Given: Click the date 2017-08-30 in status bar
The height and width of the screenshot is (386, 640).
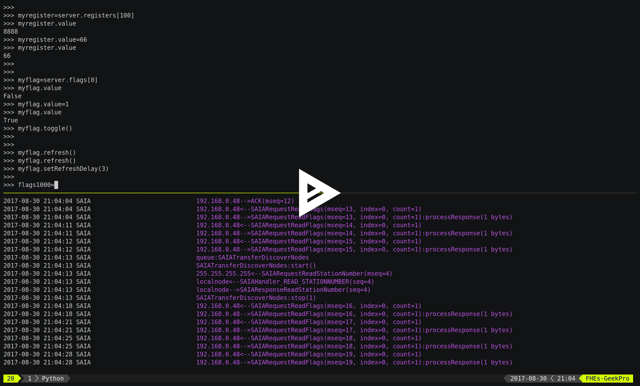Looking at the screenshot, I should (x=528, y=379).
